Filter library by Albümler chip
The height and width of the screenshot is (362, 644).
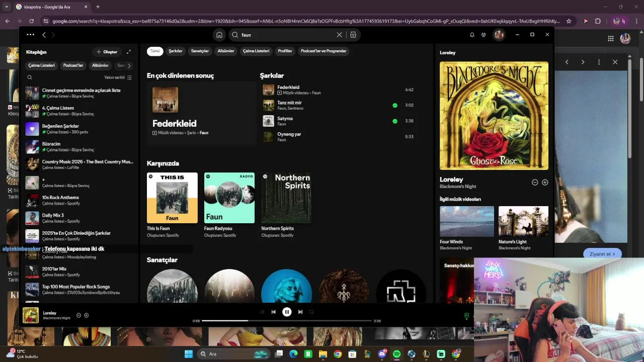click(100, 65)
